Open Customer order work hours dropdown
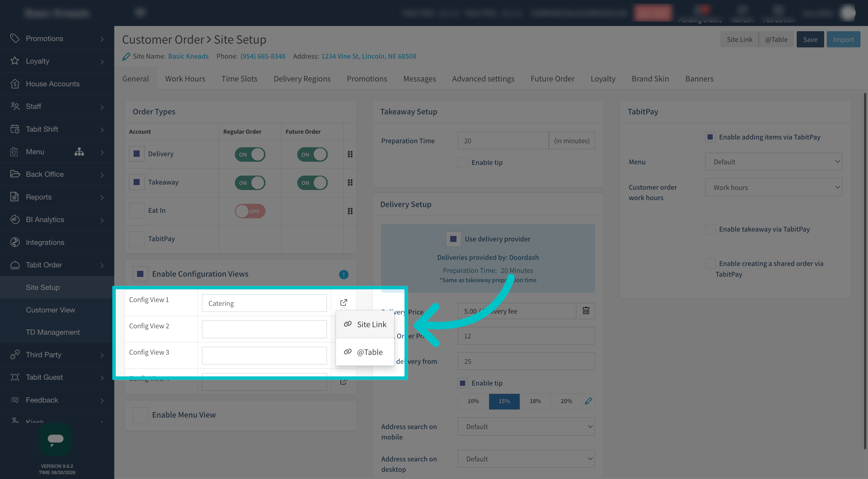Image resolution: width=868 pixels, height=479 pixels. click(x=774, y=187)
